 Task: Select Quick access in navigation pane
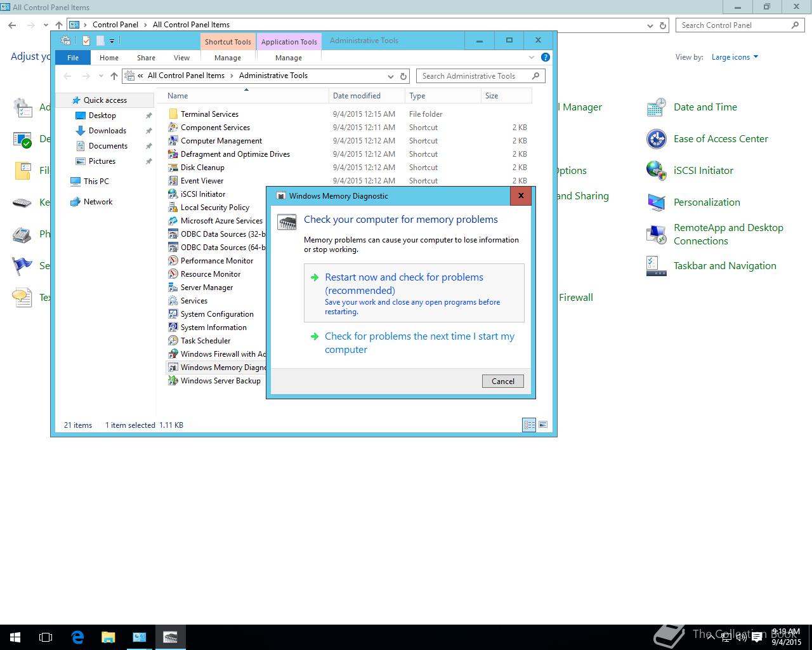tap(105, 100)
